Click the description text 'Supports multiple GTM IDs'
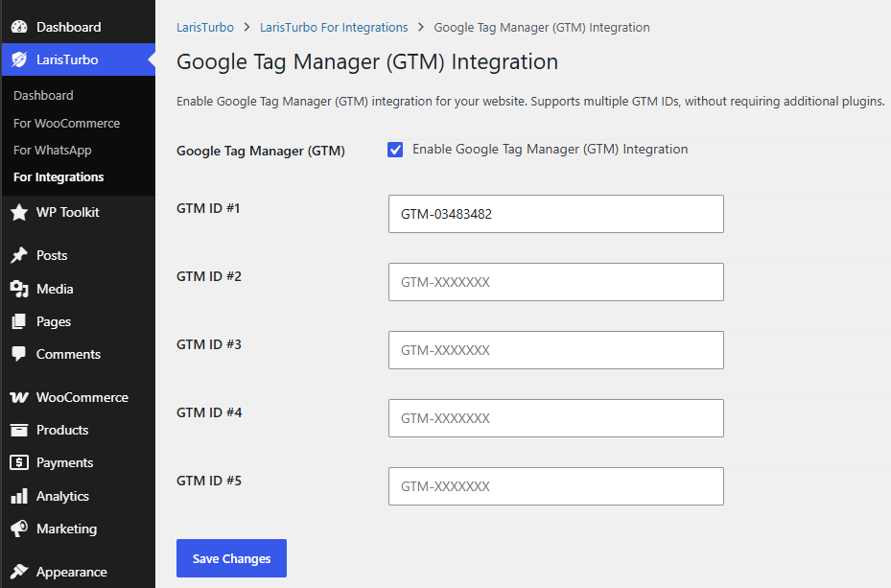 coord(605,101)
